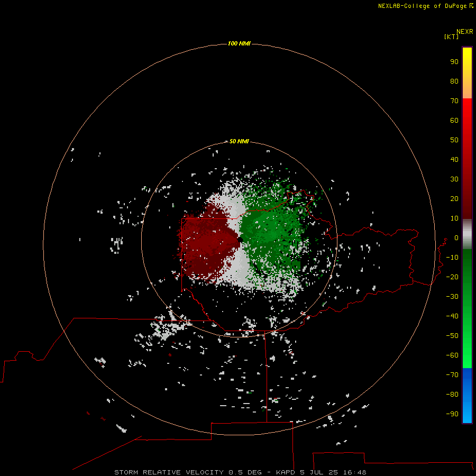
Task: Click the 20 value on color scale
Action: coord(454,198)
